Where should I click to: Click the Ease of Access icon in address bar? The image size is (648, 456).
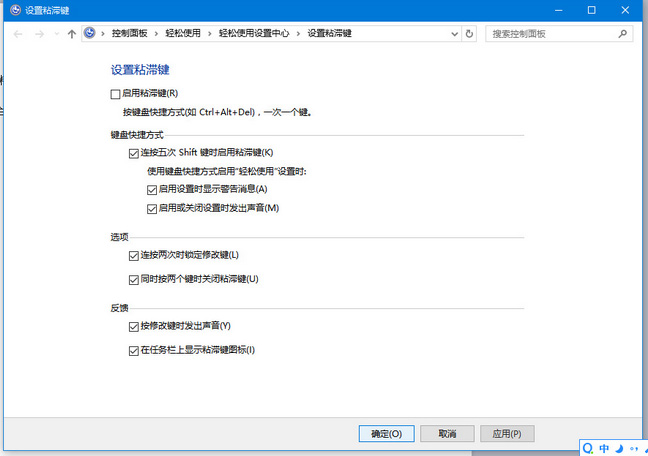pos(91,33)
